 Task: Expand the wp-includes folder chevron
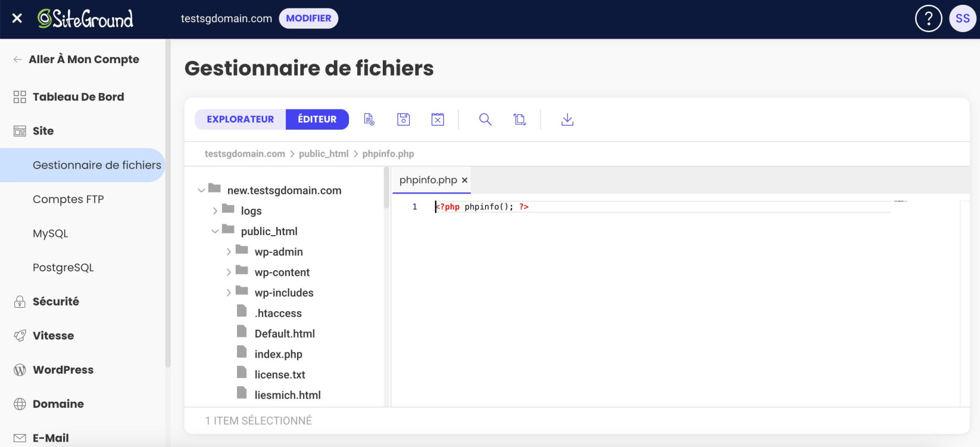(229, 293)
